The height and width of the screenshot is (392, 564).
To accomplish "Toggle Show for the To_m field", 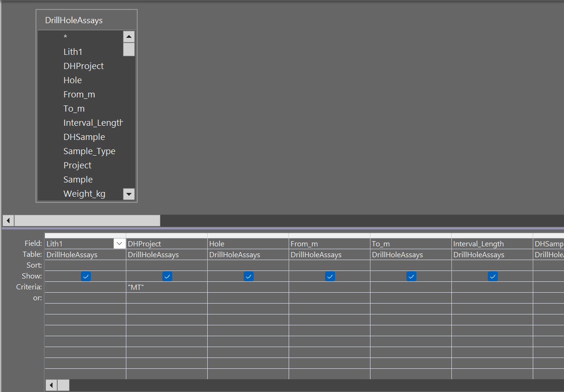I will click(x=411, y=276).
